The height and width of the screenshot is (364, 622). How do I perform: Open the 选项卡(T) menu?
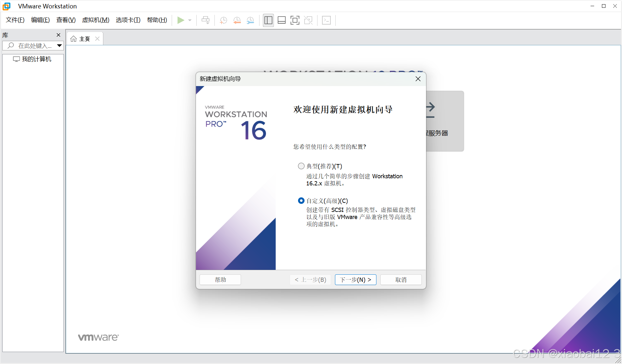[128, 20]
